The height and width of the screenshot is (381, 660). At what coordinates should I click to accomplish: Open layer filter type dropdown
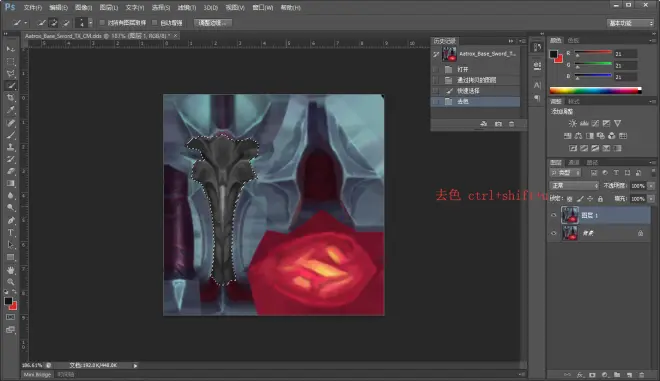click(x=566, y=173)
